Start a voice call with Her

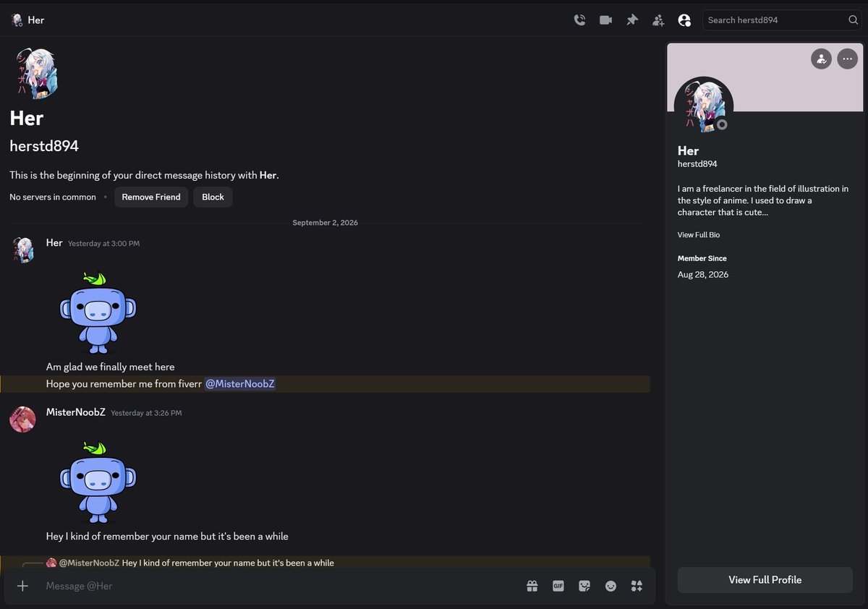pyautogui.click(x=579, y=20)
